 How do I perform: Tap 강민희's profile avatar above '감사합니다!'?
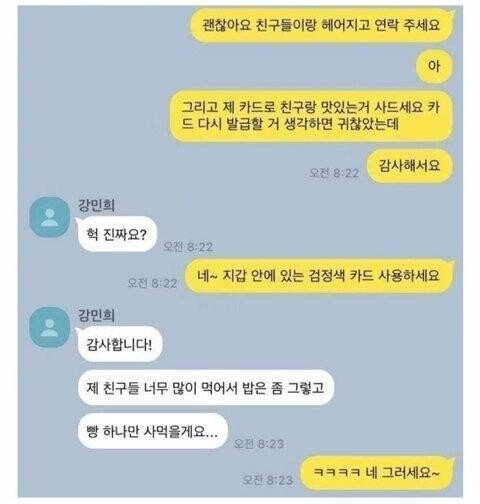50,328
